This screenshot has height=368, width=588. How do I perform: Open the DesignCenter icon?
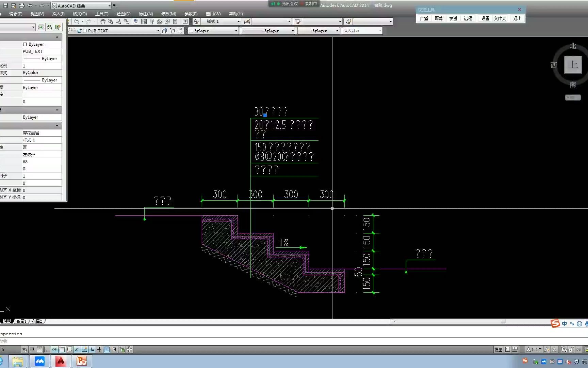144,21
